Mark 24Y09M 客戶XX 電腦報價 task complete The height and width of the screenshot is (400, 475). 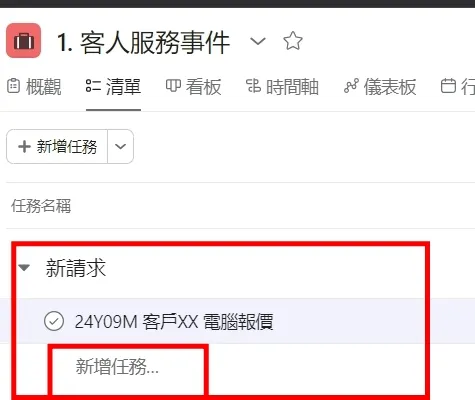tap(54, 321)
